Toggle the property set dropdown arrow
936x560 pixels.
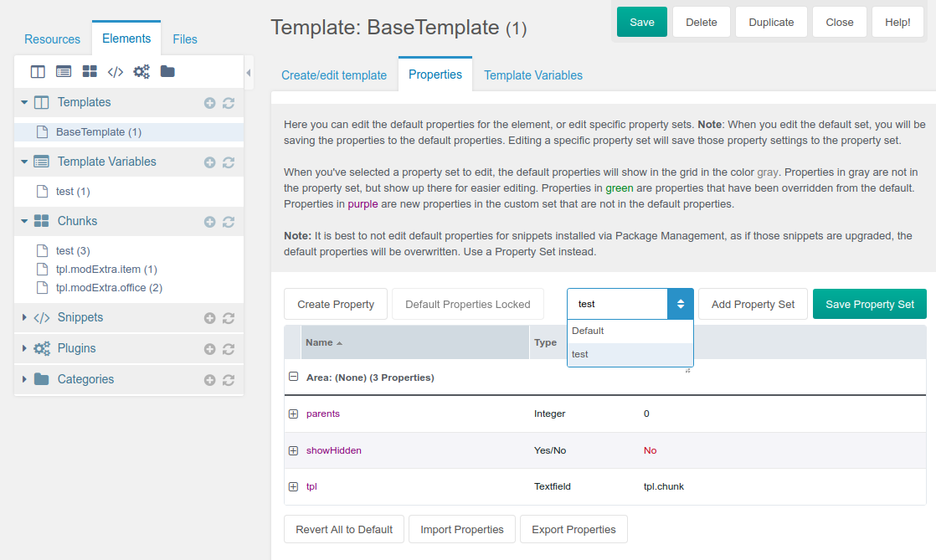tap(680, 304)
